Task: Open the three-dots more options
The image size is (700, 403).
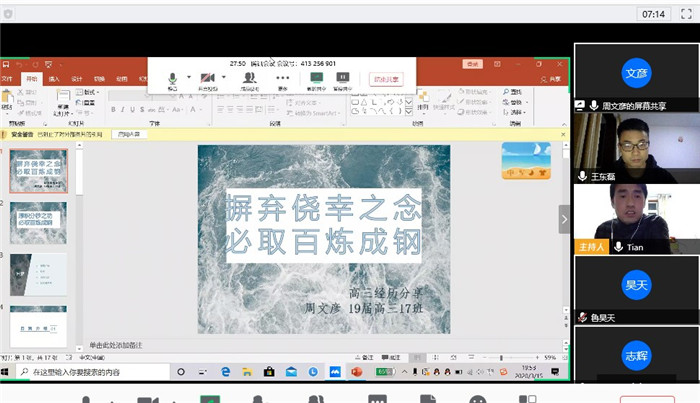Action: coord(283,78)
